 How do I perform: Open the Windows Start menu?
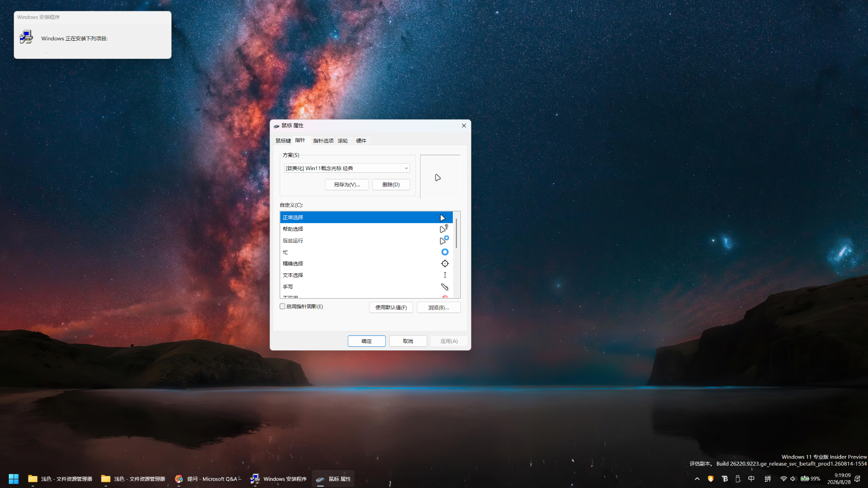click(x=14, y=479)
